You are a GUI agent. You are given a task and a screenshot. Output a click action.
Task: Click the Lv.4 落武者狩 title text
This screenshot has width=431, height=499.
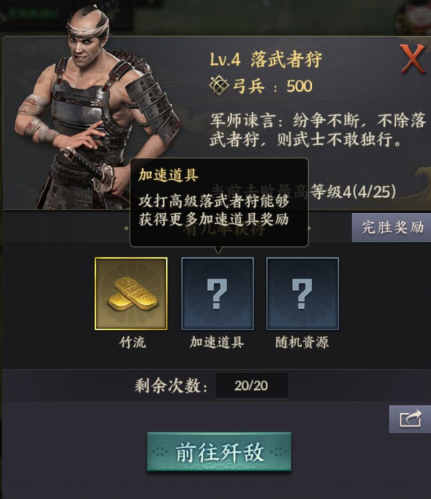(266, 60)
